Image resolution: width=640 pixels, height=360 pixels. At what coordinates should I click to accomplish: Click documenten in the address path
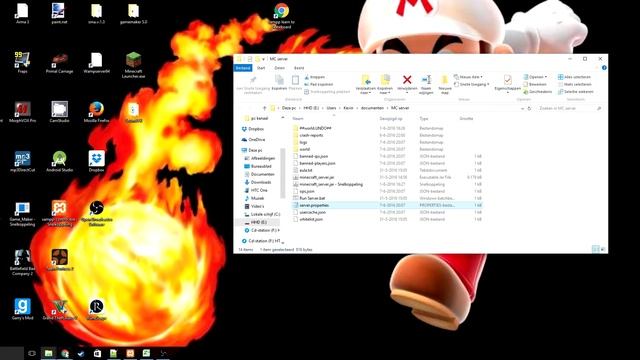coord(372,108)
